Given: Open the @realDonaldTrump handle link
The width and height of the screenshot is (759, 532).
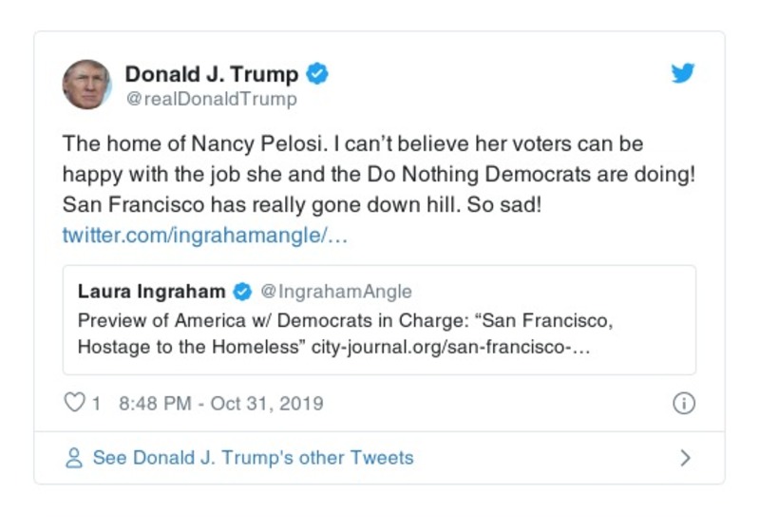Looking at the screenshot, I should 211,99.
